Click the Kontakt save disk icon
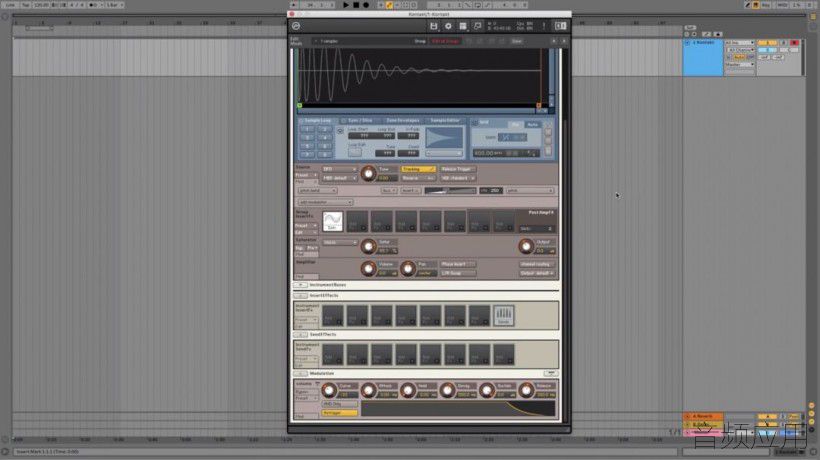This screenshot has height=460, width=820. [x=433, y=26]
